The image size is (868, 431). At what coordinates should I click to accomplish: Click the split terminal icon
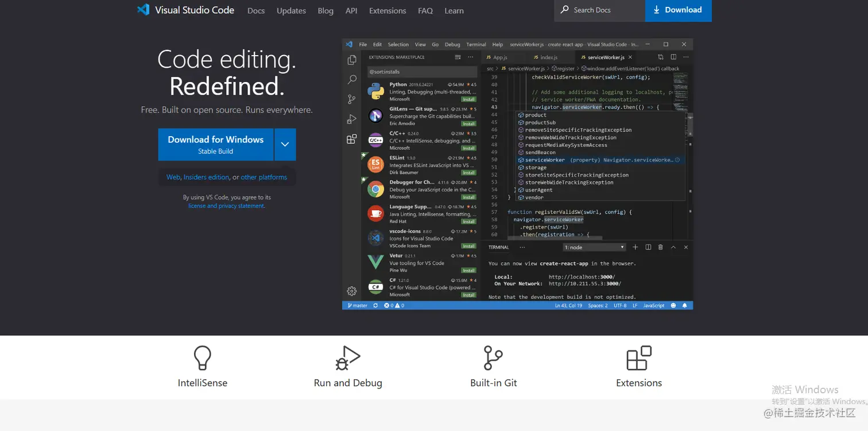[x=648, y=247]
